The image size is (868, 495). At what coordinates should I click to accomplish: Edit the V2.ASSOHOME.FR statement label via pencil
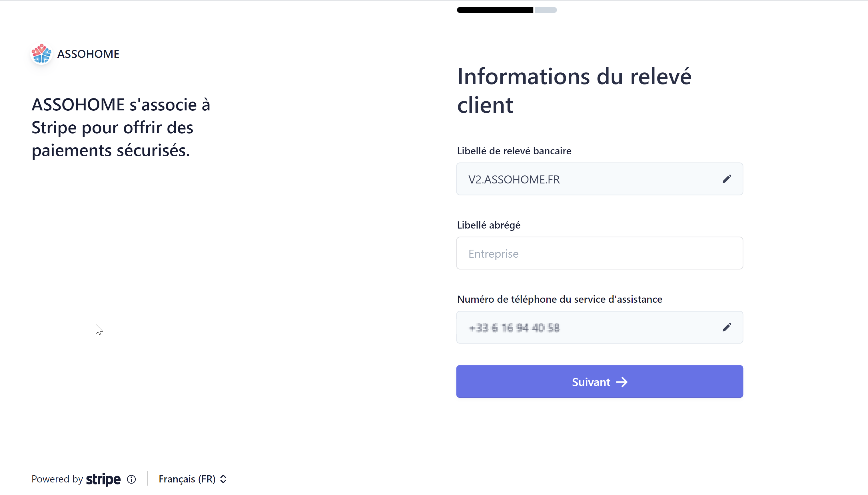click(727, 179)
